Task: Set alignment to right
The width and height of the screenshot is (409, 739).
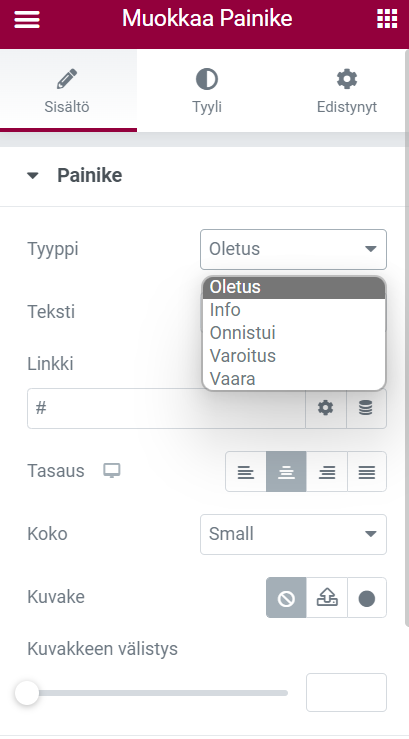Action: tap(327, 471)
